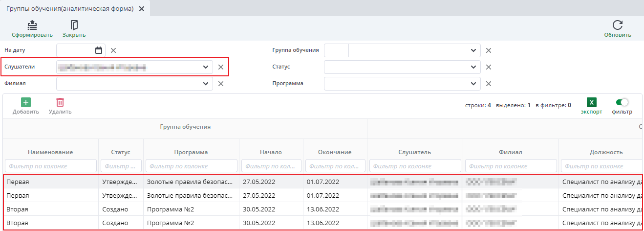Close the Группы обучения tab
The image size is (644, 231).
coord(142,9)
